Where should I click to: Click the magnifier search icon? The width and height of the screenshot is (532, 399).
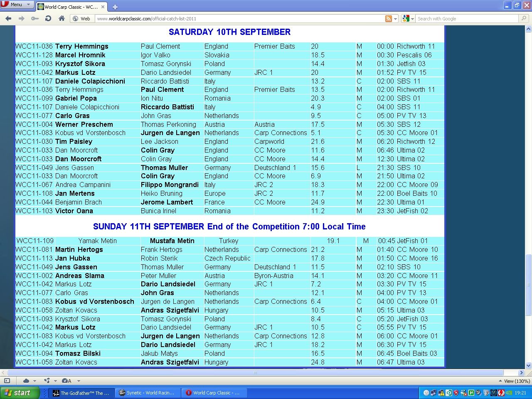(524, 18)
